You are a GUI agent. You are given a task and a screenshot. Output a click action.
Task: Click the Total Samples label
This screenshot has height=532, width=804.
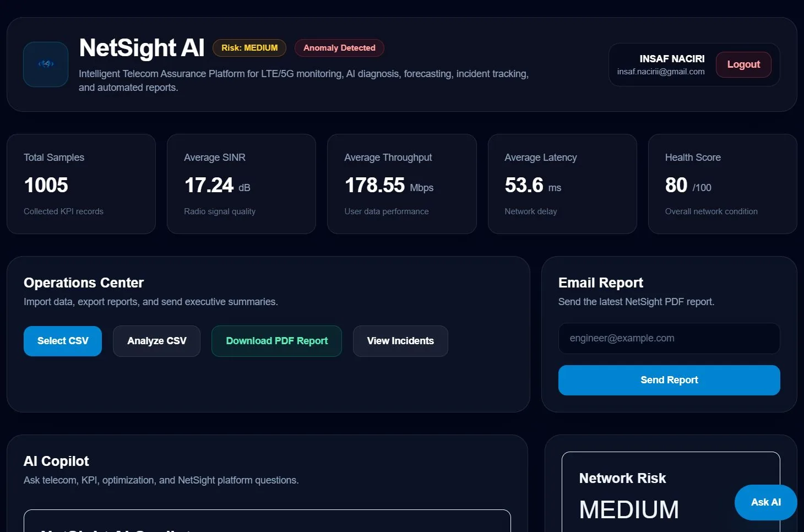(54, 158)
